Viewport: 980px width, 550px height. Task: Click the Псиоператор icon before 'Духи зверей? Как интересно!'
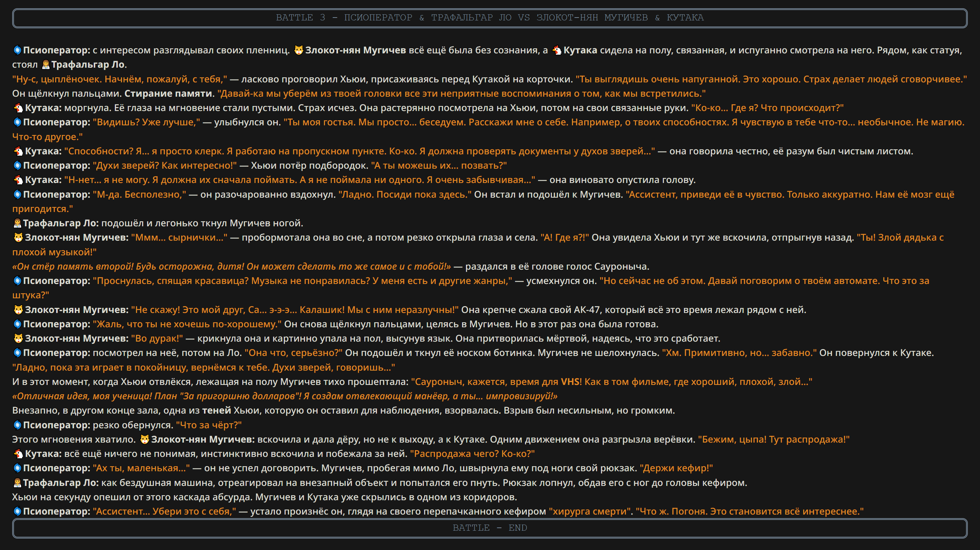click(x=18, y=165)
